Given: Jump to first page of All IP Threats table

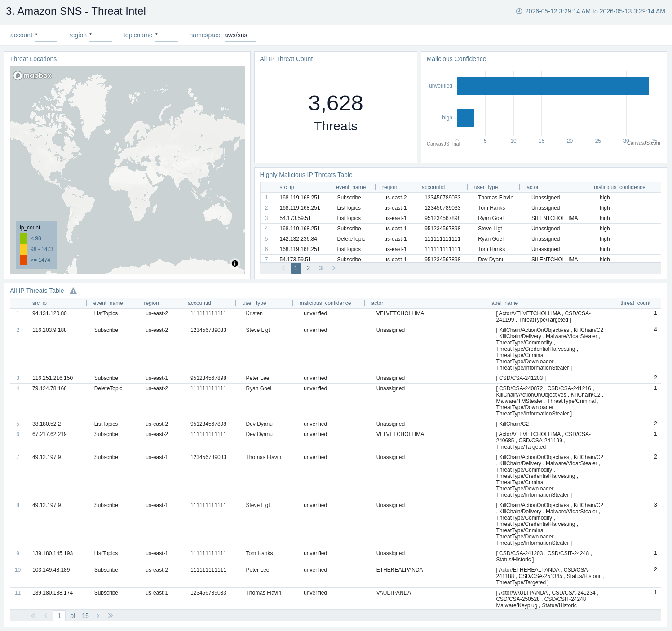Looking at the screenshot, I should (33, 616).
